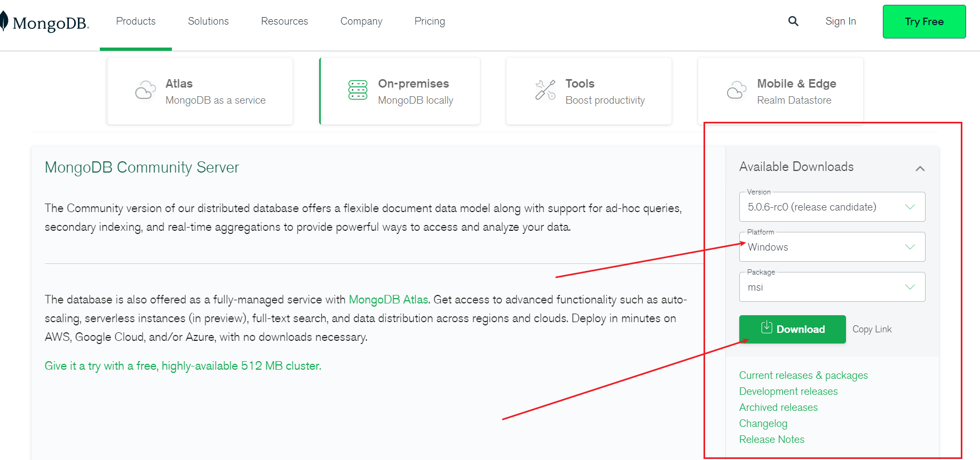Open the Solutions menu
The height and width of the screenshot is (460, 980).
pos(208,21)
